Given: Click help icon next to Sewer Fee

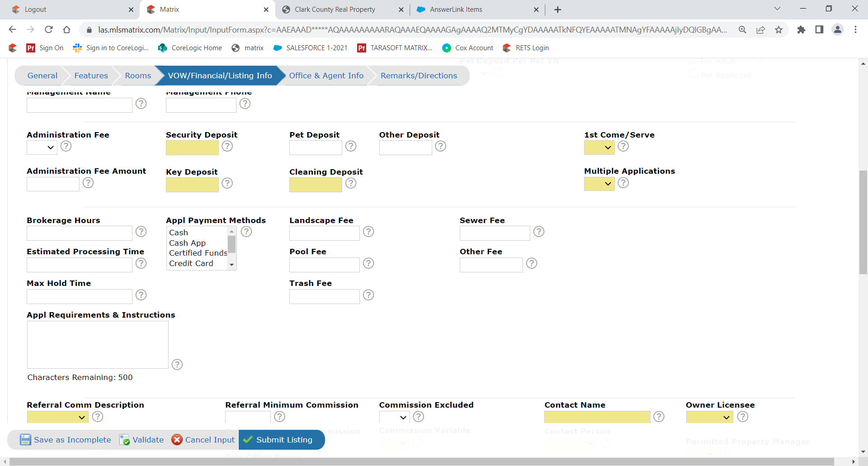Looking at the screenshot, I should coord(539,232).
